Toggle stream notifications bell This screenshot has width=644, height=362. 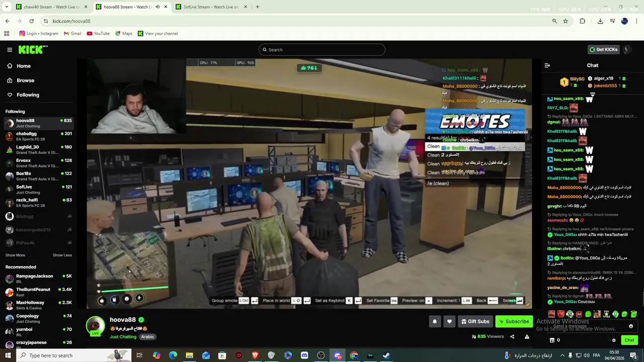point(435,321)
